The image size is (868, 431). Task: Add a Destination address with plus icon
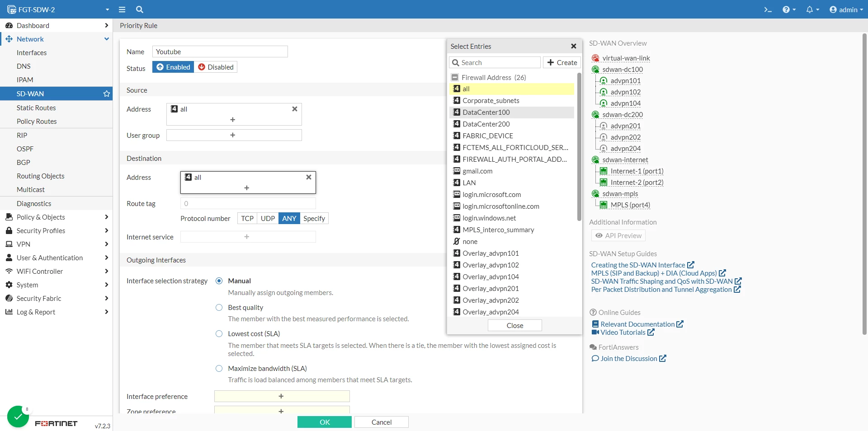click(x=247, y=188)
